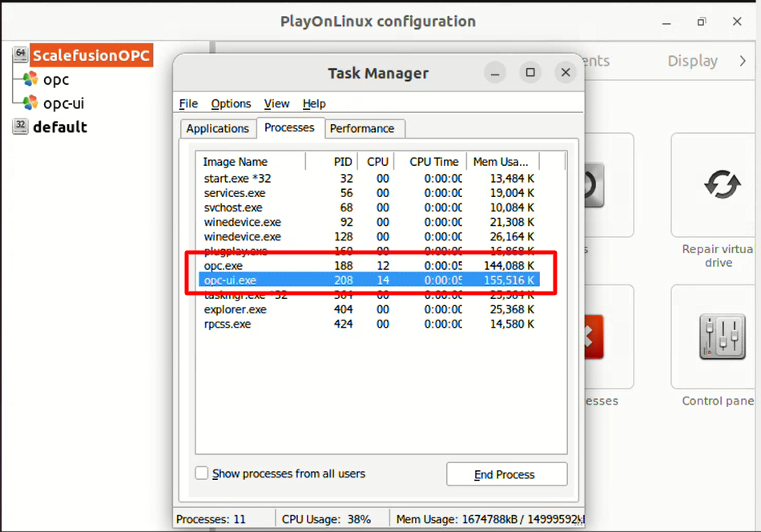This screenshot has width=761, height=532.
Task: Select the explorer.exe process row
Action: (x=368, y=310)
